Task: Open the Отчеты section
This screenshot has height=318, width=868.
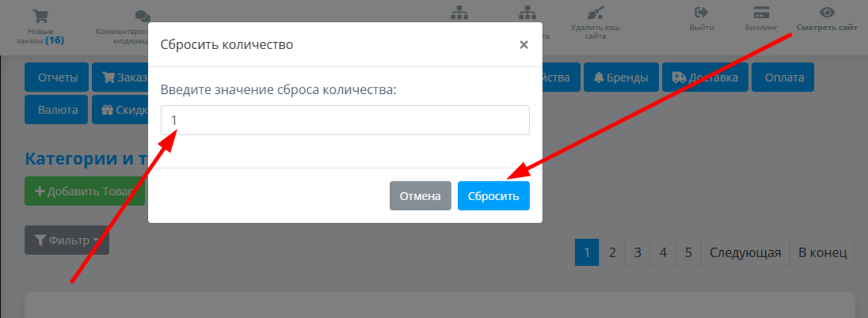Action: click(x=57, y=78)
